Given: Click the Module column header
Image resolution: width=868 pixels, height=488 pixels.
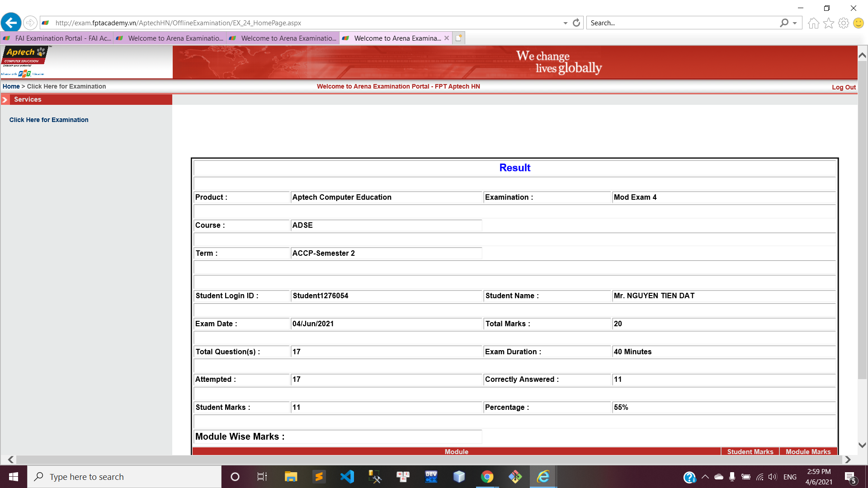Looking at the screenshot, I should 456,451.
